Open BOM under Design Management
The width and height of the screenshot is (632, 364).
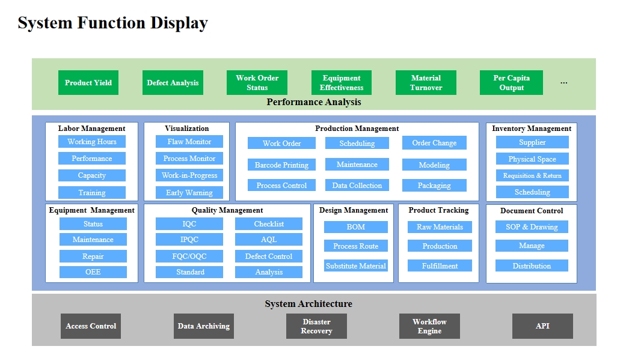click(355, 227)
